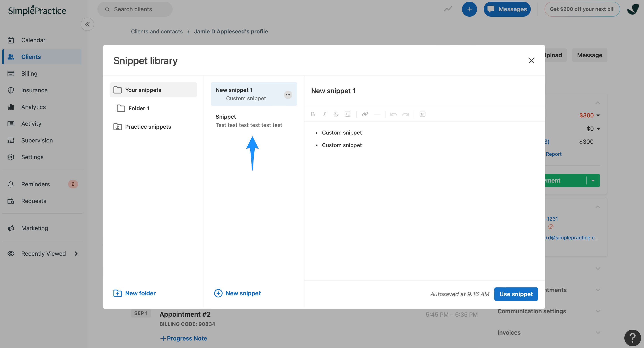Click Use snippet button

point(516,294)
